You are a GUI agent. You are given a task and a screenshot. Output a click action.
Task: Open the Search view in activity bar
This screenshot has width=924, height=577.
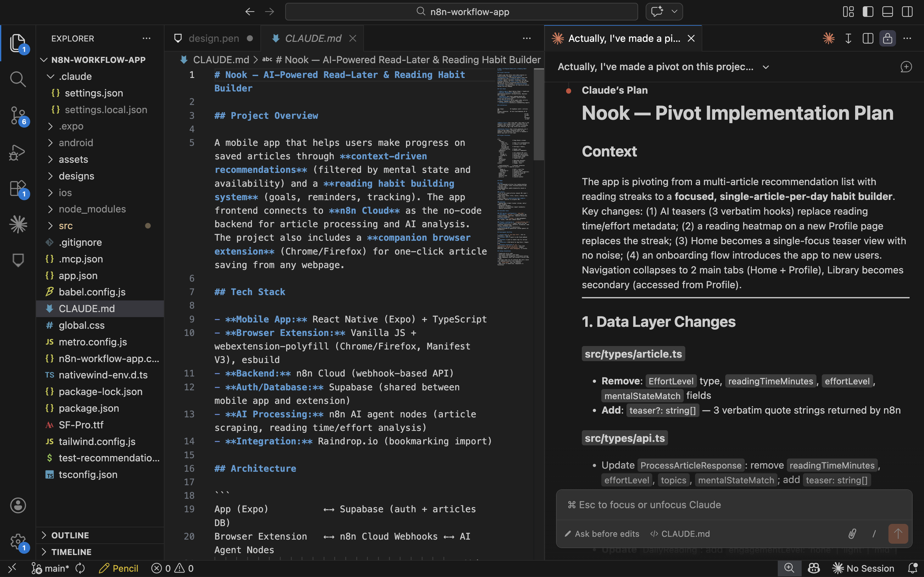[x=18, y=79]
